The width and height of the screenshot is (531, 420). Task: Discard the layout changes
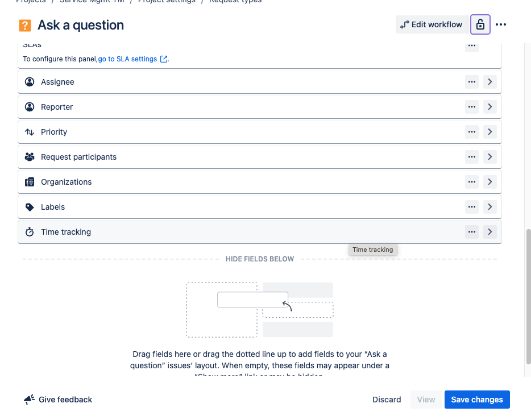pos(387,400)
